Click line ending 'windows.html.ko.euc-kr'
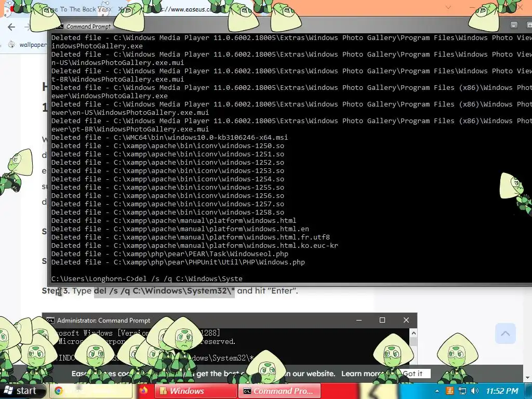The height and width of the screenshot is (399, 532). (195, 246)
